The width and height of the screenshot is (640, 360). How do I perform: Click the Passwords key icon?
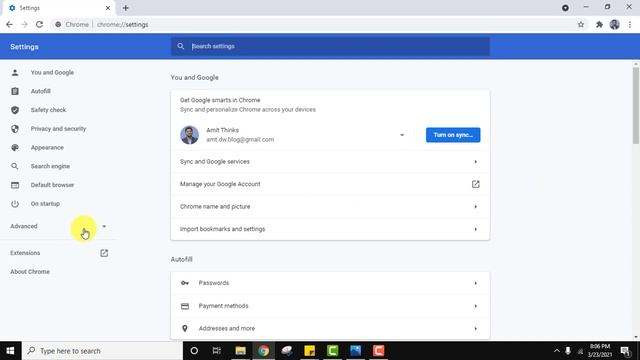(185, 283)
